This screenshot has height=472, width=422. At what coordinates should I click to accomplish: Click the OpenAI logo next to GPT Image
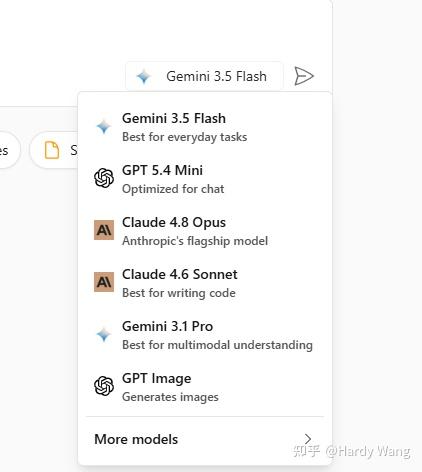click(104, 386)
